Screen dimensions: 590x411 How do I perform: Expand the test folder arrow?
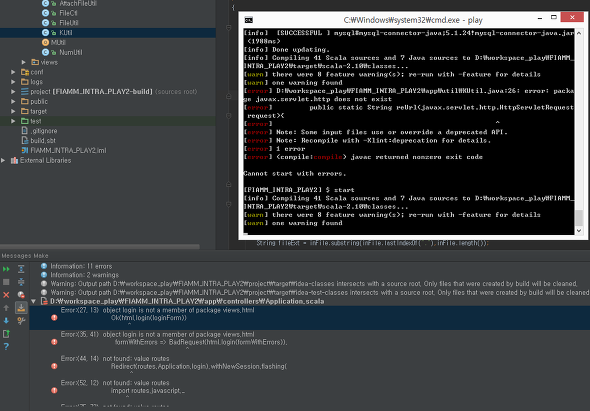coord(13,121)
